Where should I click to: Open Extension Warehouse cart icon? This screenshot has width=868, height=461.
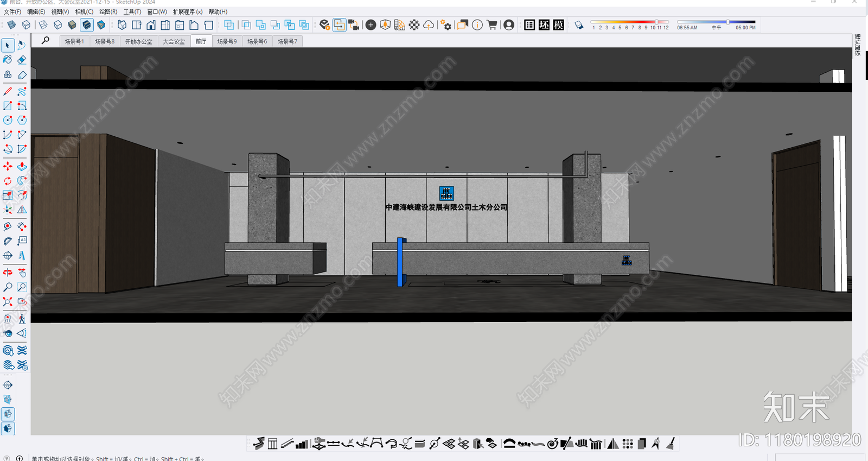pos(492,25)
